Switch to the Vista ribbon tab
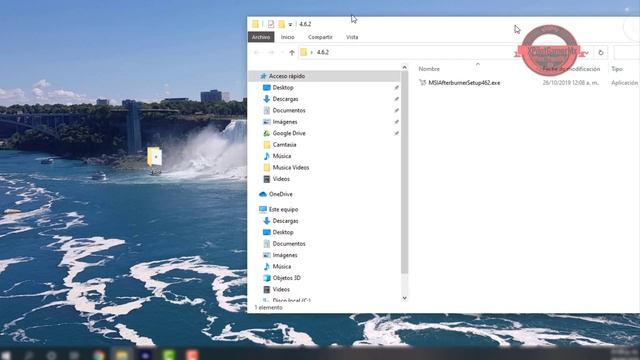Image resolution: width=640 pixels, height=360 pixels. click(352, 37)
